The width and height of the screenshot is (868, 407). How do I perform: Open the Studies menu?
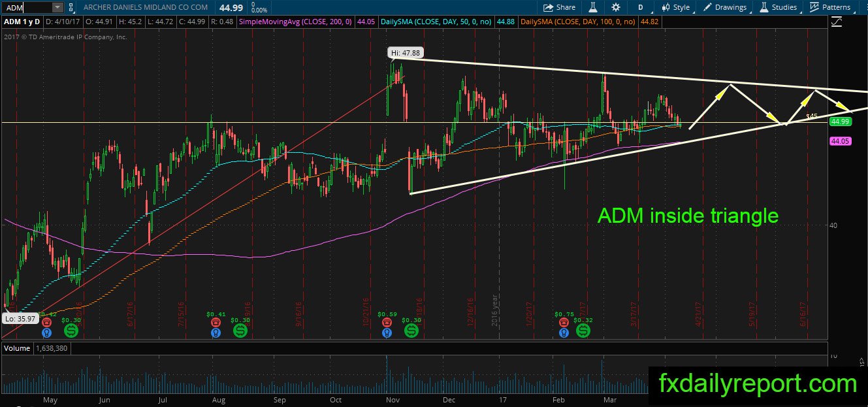(778, 7)
